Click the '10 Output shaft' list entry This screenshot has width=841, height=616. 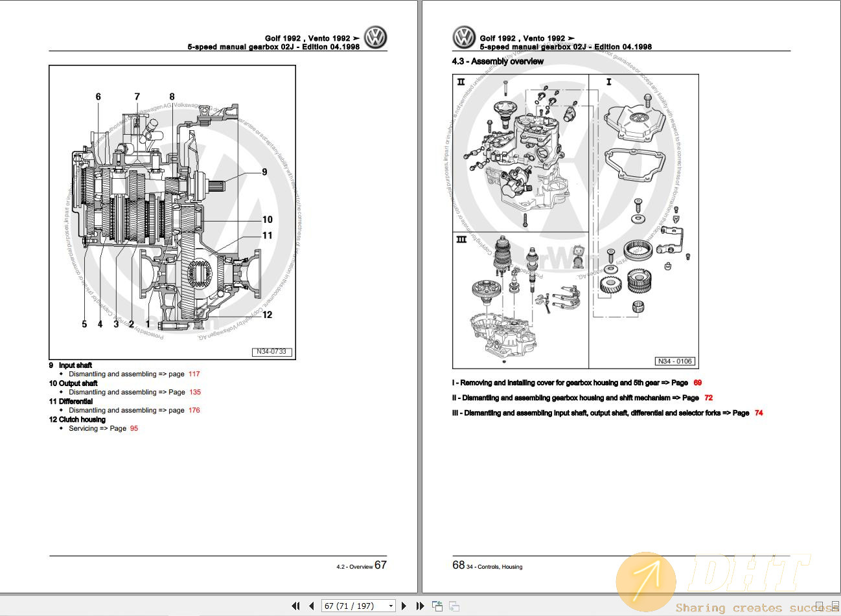[73, 383]
